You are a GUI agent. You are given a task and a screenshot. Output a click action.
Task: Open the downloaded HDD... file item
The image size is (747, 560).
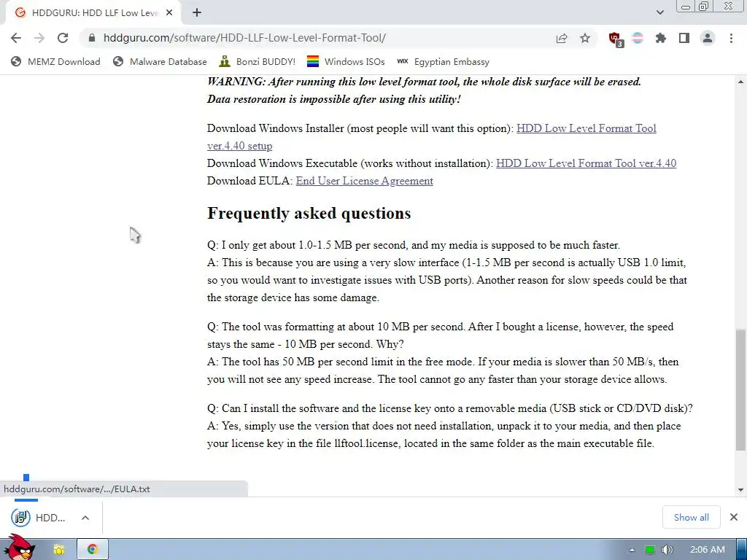pos(39,518)
